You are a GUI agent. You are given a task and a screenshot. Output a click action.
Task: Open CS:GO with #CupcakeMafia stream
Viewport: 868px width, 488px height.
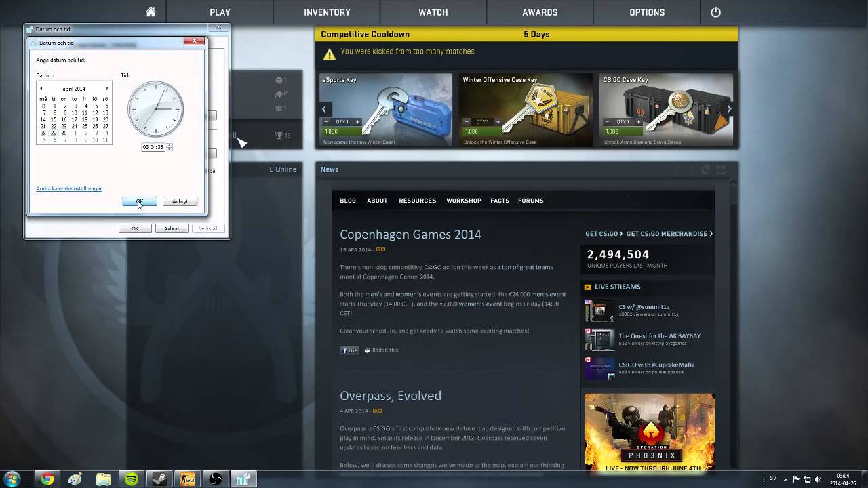656,365
